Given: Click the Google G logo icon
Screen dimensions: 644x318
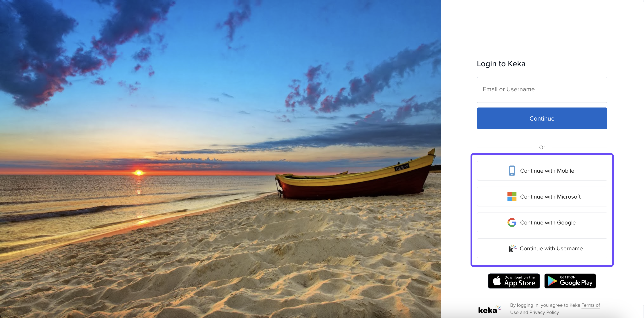Looking at the screenshot, I should 512,222.
